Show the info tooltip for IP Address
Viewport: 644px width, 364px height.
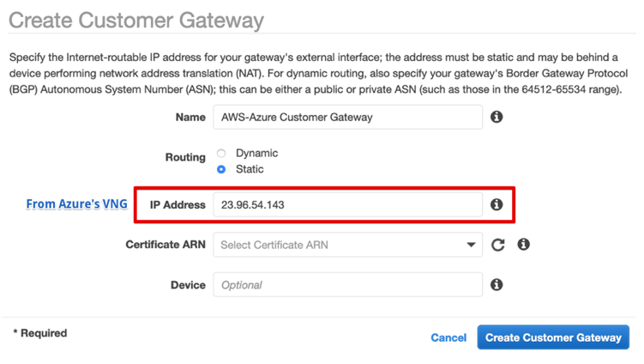pyautogui.click(x=497, y=204)
